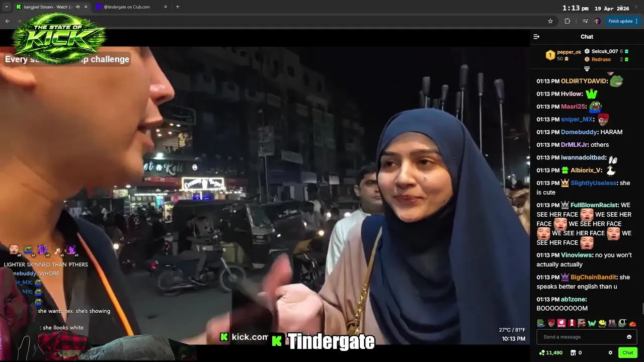Bookmark this page with star icon
Screen dimensions: 644x362
550,21
